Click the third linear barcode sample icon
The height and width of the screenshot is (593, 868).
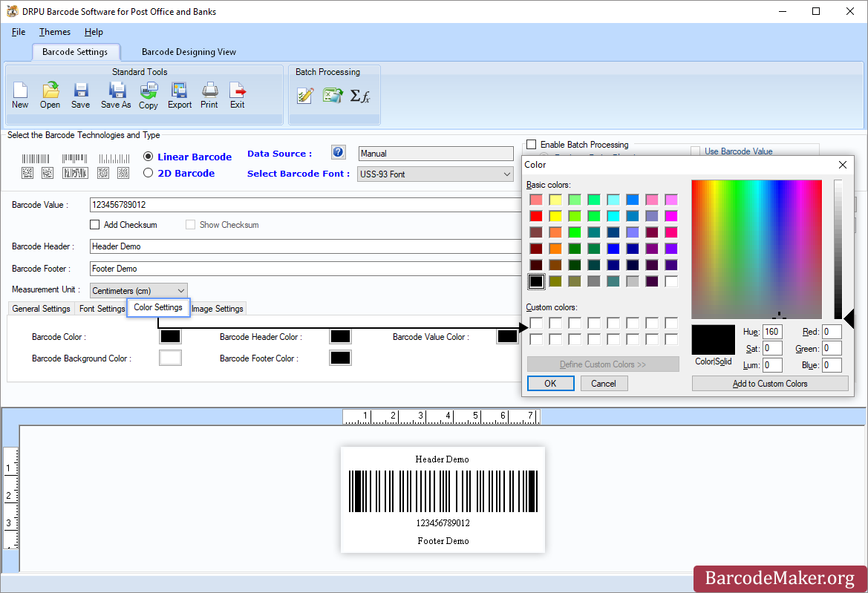pos(114,159)
